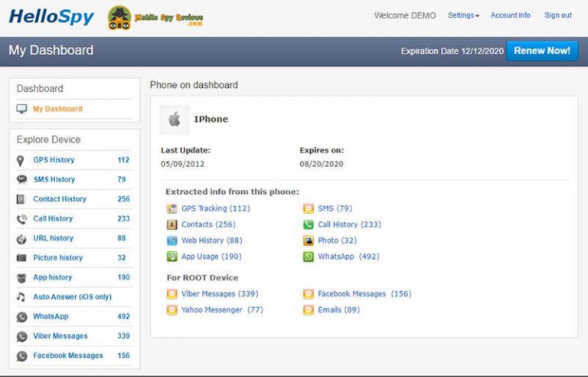Click the My Dashboard monitor icon

pyautogui.click(x=21, y=109)
